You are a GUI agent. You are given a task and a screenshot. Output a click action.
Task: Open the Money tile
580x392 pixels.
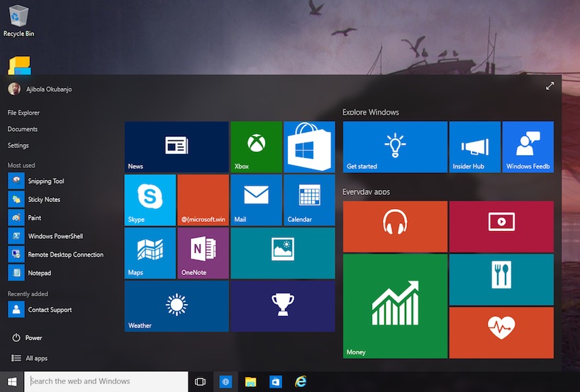point(395,306)
